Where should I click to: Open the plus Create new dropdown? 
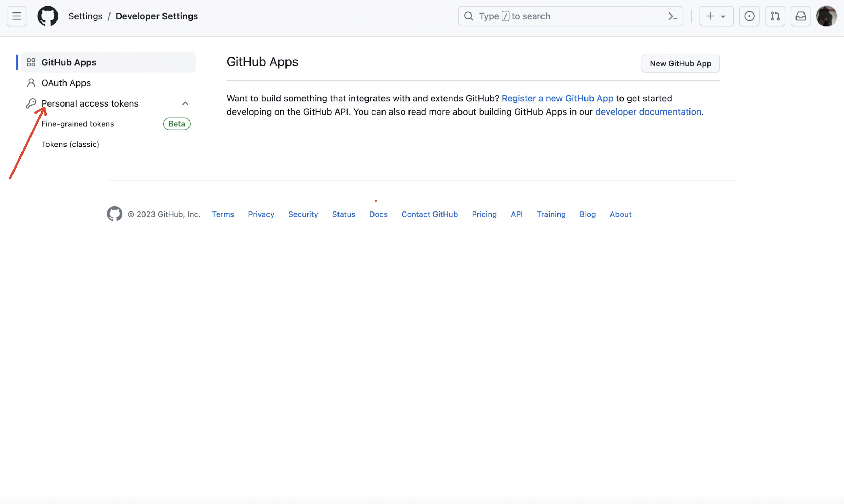pos(716,16)
